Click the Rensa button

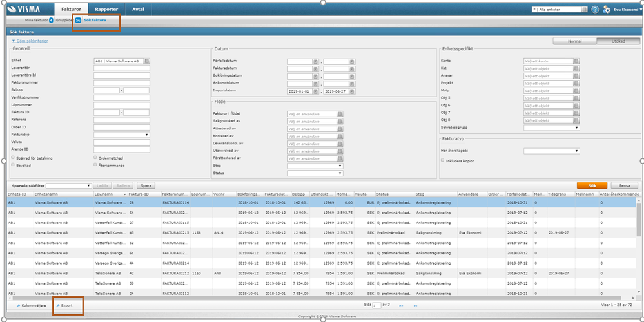tap(624, 185)
